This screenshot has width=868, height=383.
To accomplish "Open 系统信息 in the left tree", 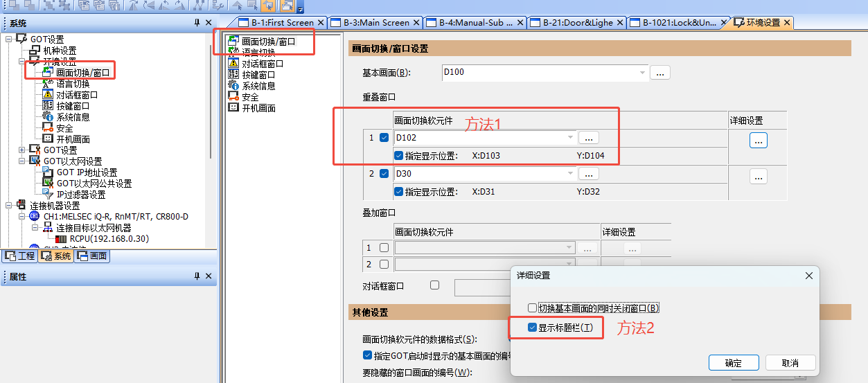I will click(73, 117).
